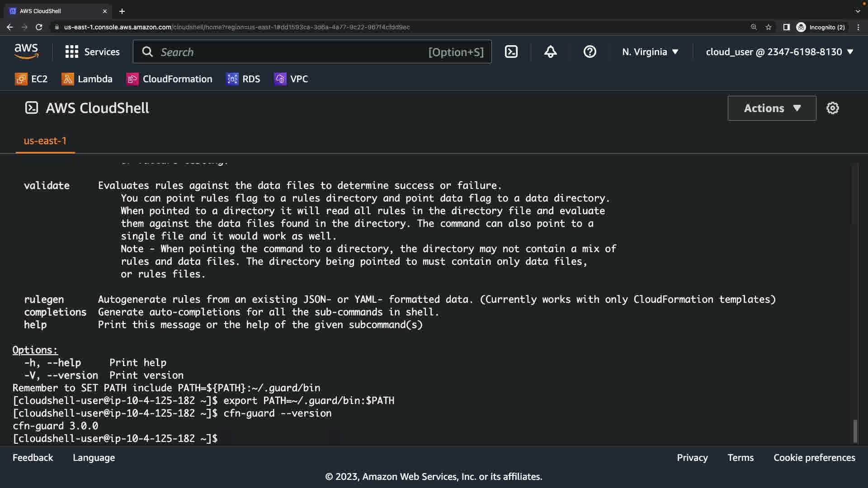Open the Actions dropdown
The image size is (868, 488).
(772, 108)
